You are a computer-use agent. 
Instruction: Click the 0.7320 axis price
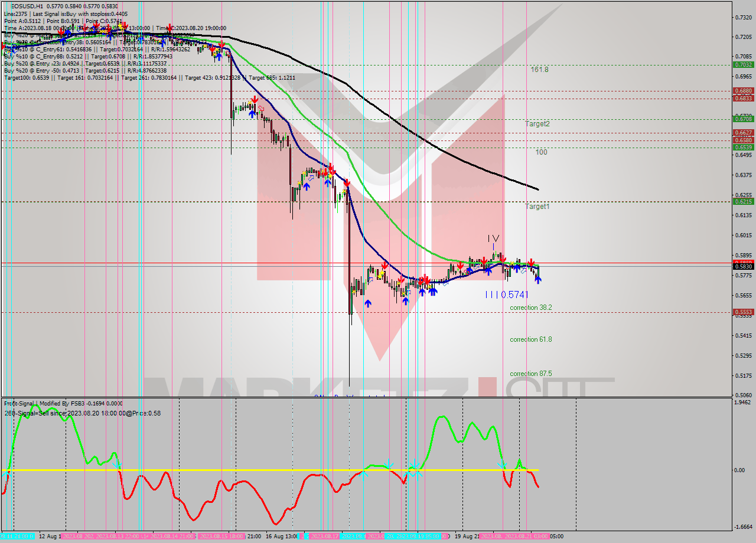[x=742, y=17]
